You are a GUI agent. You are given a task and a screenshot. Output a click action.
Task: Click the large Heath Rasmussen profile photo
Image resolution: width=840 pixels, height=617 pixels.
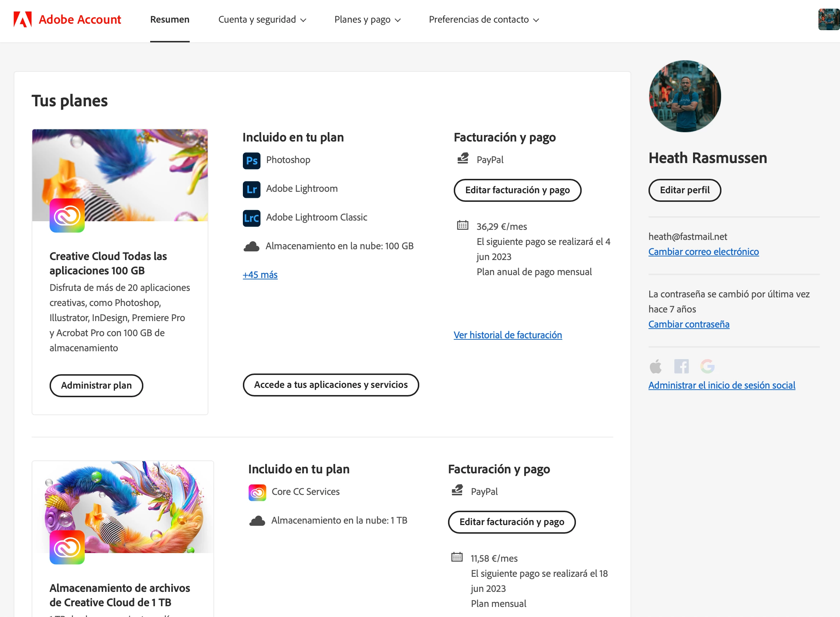pyautogui.click(x=684, y=96)
